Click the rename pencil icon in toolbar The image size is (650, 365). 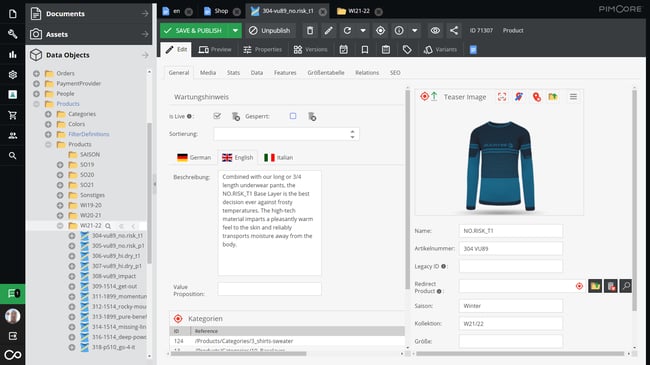coord(328,31)
